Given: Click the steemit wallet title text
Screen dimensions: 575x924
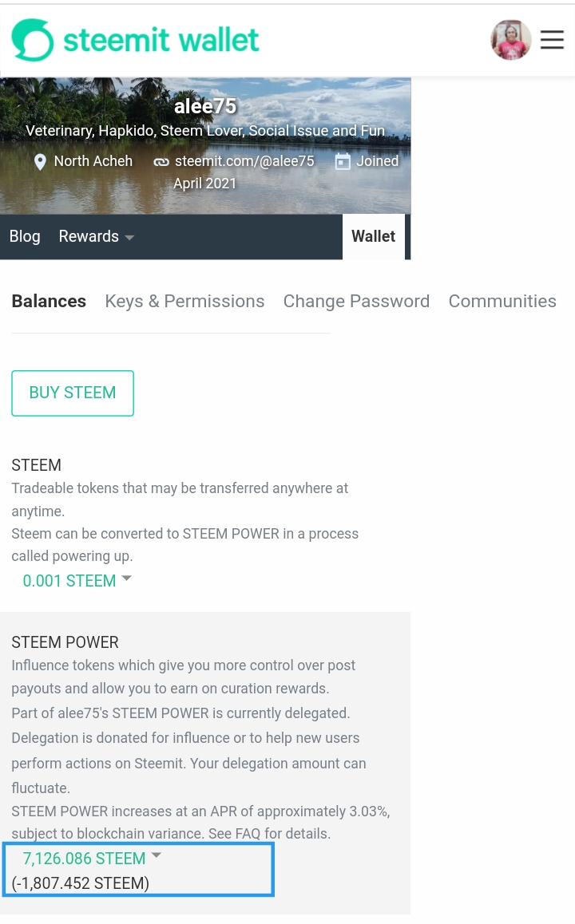Looking at the screenshot, I should coord(161,40).
